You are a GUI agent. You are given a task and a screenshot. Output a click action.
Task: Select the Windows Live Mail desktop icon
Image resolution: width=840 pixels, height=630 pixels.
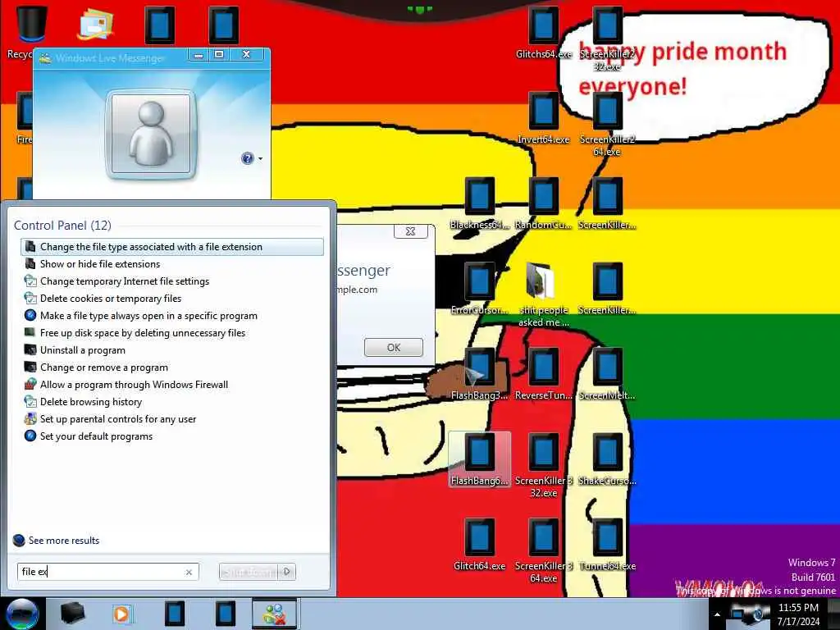click(95, 25)
